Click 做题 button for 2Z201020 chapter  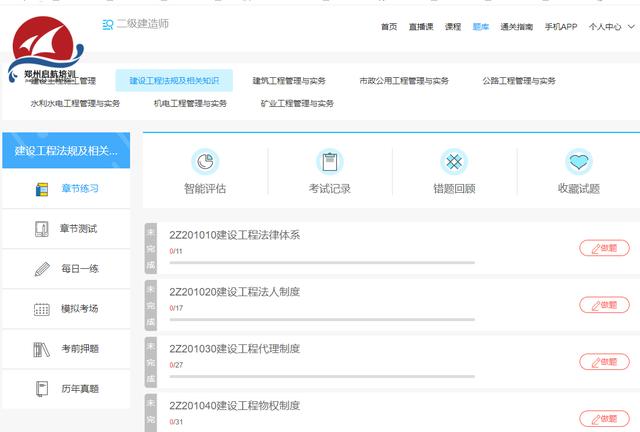point(604,305)
